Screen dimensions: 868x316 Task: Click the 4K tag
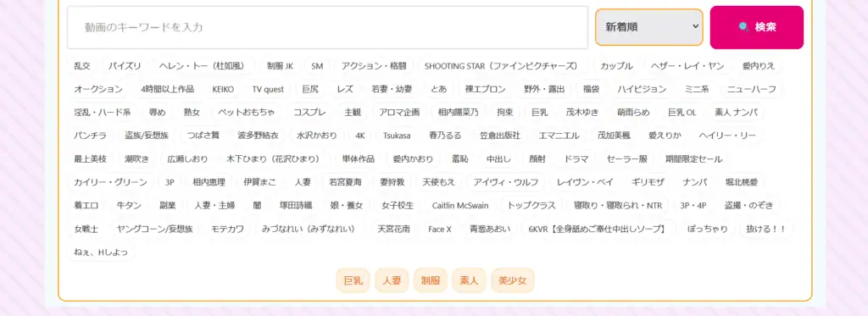(360, 136)
